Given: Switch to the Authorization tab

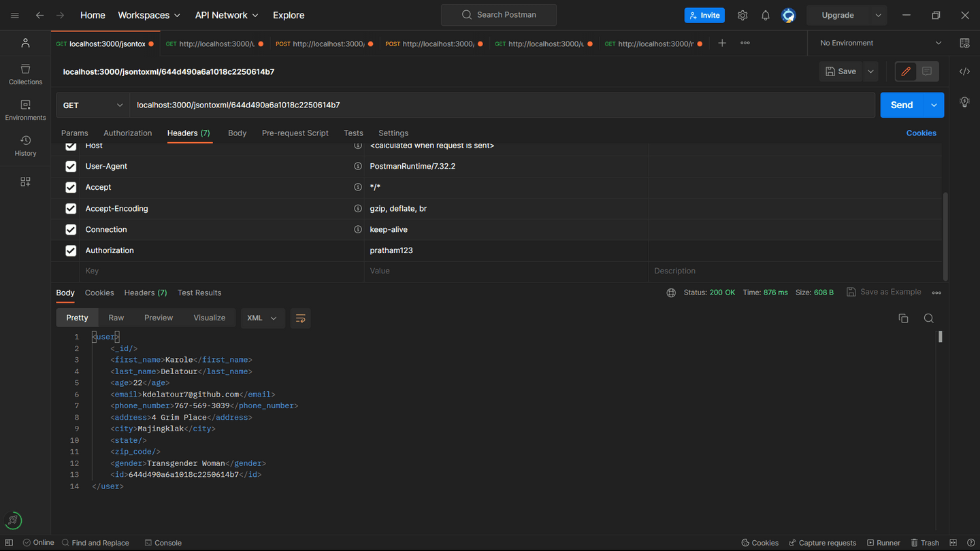Looking at the screenshot, I should tap(127, 133).
